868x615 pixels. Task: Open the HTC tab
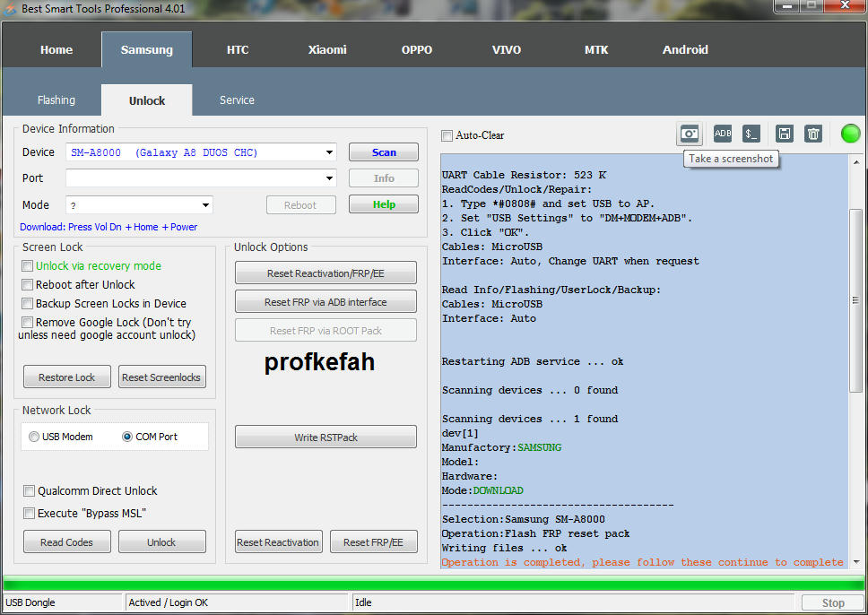[x=238, y=50]
